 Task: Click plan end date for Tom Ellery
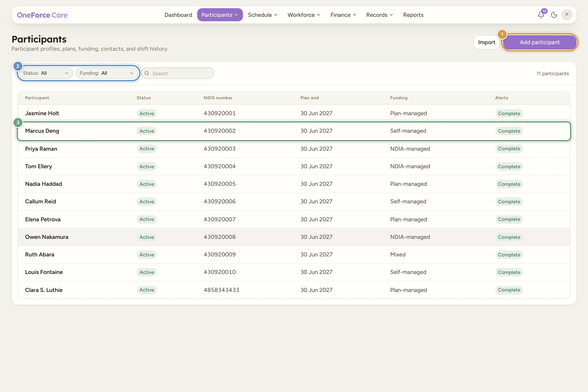(x=316, y=166)
